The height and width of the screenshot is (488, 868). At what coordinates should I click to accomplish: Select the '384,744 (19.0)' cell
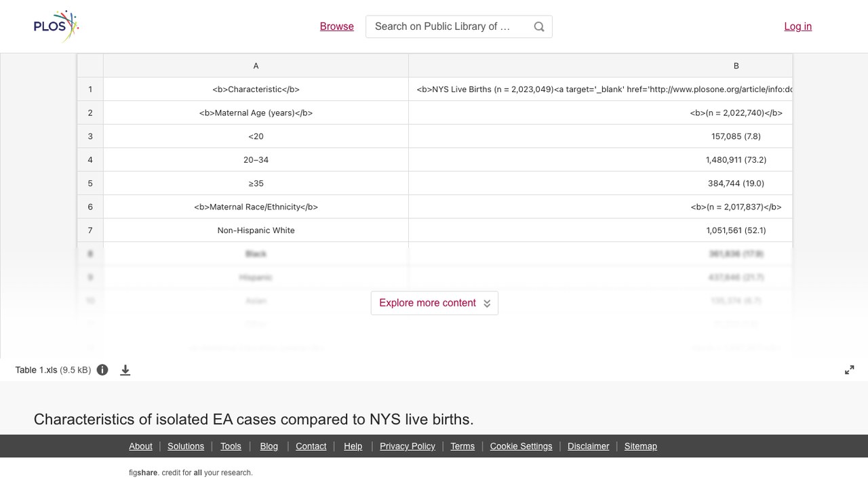pos(600,184)
